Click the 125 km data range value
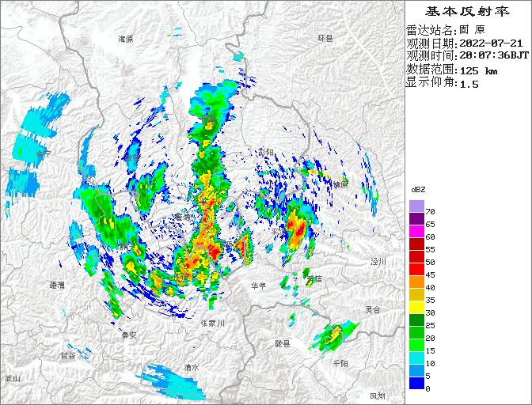 (478, 70)
